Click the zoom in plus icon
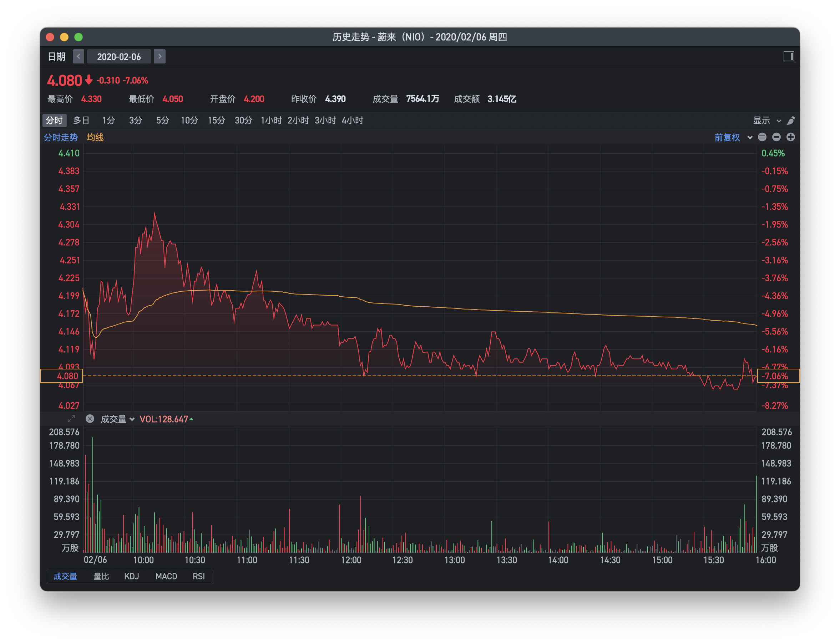 tap(790, 137)
